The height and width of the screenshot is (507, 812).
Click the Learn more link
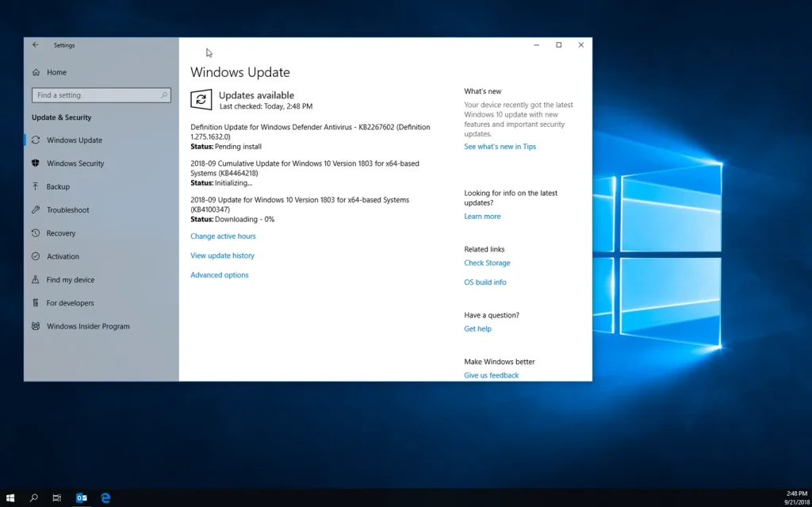[x=482, y=217]
